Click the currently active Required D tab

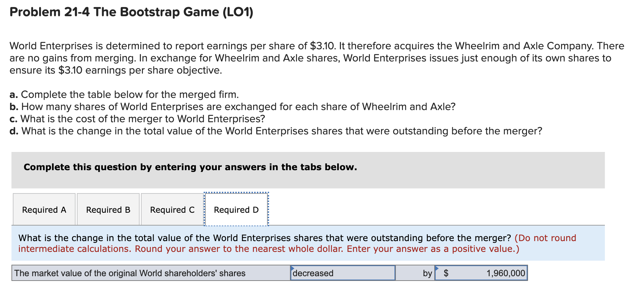tap(236, 209)
